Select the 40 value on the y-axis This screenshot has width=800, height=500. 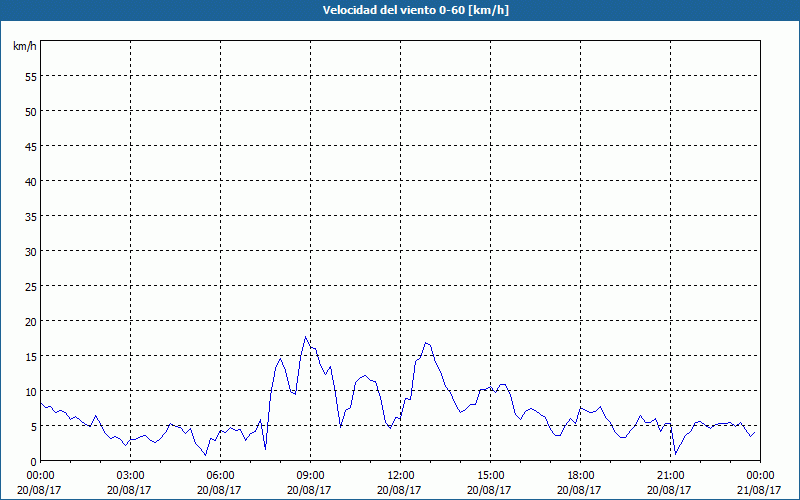tap(31, 182)
